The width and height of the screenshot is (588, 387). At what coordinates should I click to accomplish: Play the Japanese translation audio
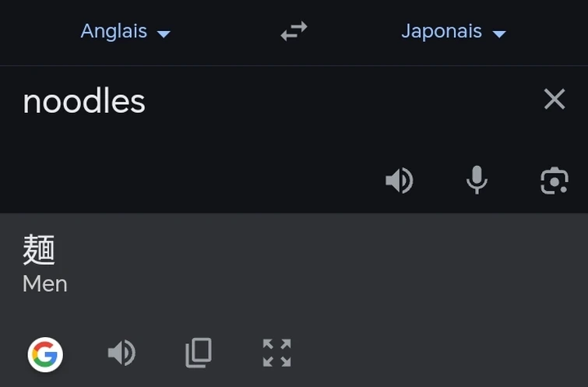coord(121,354)
